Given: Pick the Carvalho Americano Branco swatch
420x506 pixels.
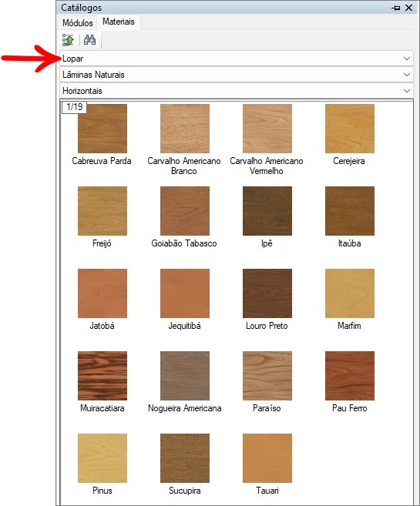Looking at the screenshot, I should 185,129.
